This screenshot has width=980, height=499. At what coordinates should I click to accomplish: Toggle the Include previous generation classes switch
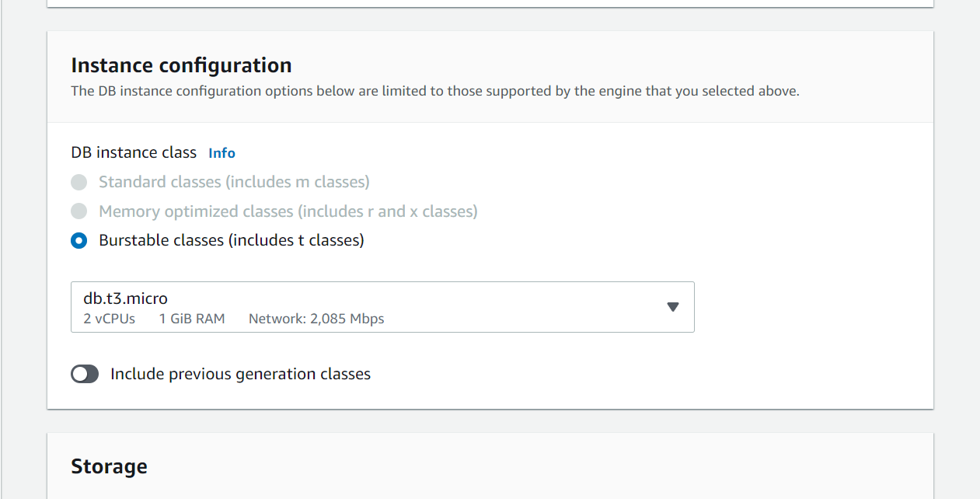85,375
